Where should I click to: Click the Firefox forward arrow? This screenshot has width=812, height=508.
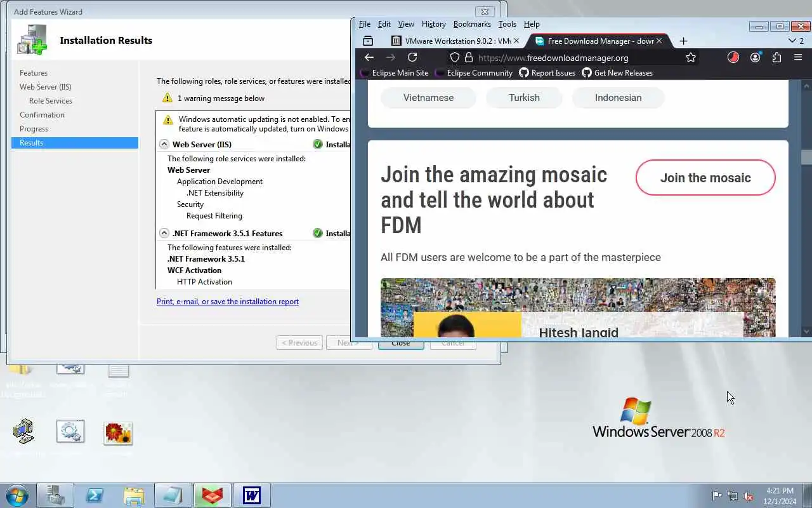[x=391, y=57]
